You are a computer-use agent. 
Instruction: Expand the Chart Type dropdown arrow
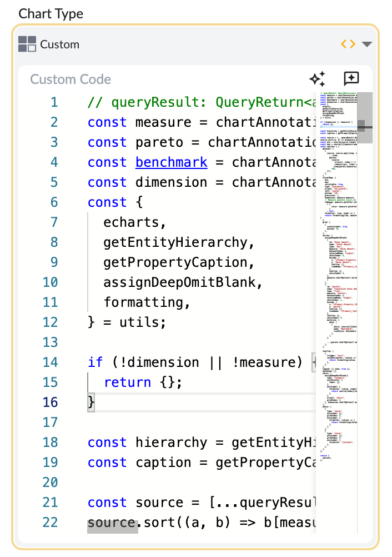366,44
